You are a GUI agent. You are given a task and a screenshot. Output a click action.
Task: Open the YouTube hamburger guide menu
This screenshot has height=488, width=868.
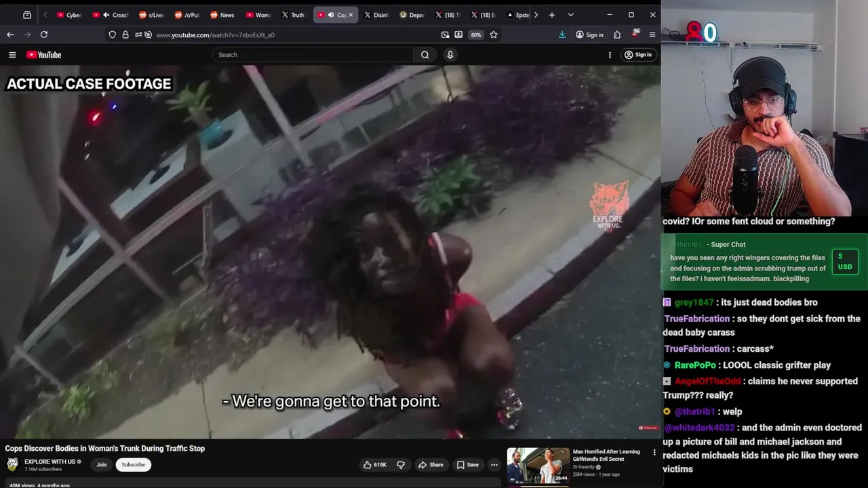click(12, 55)
